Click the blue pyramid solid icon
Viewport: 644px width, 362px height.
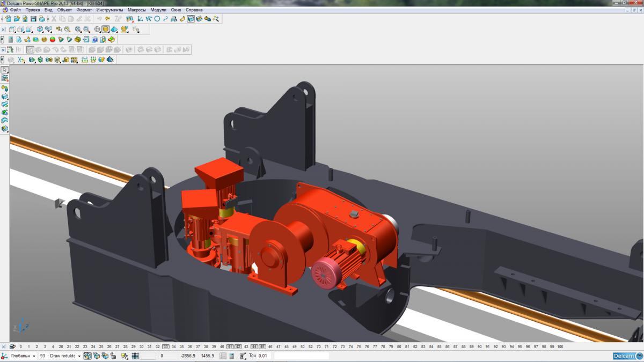110,59
